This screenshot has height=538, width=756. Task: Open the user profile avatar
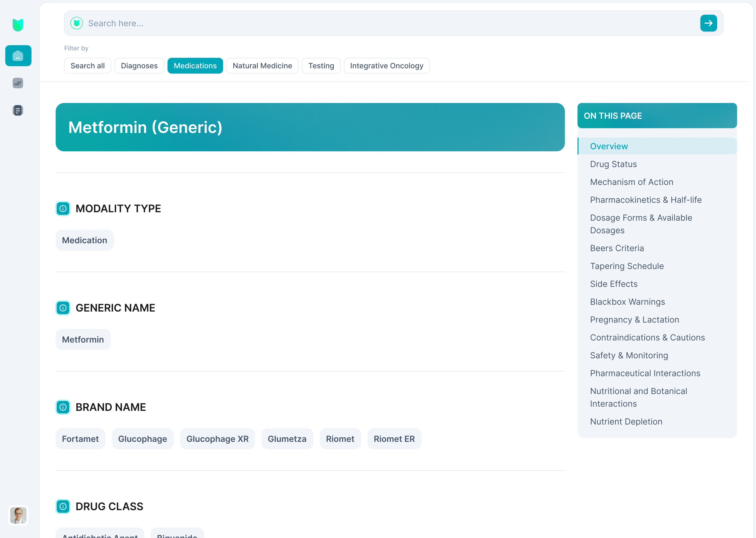pyautogui.click(x=18, y=516)
